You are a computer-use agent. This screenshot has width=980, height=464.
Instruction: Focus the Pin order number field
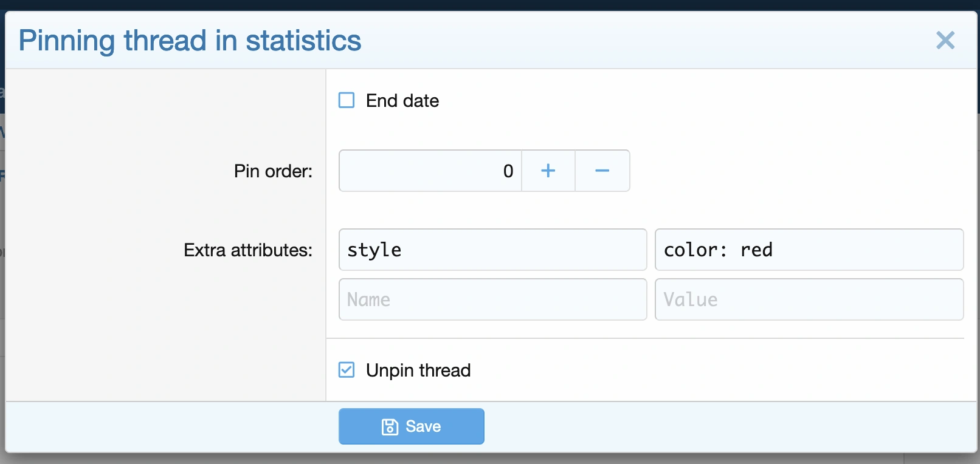click(430, 171)
